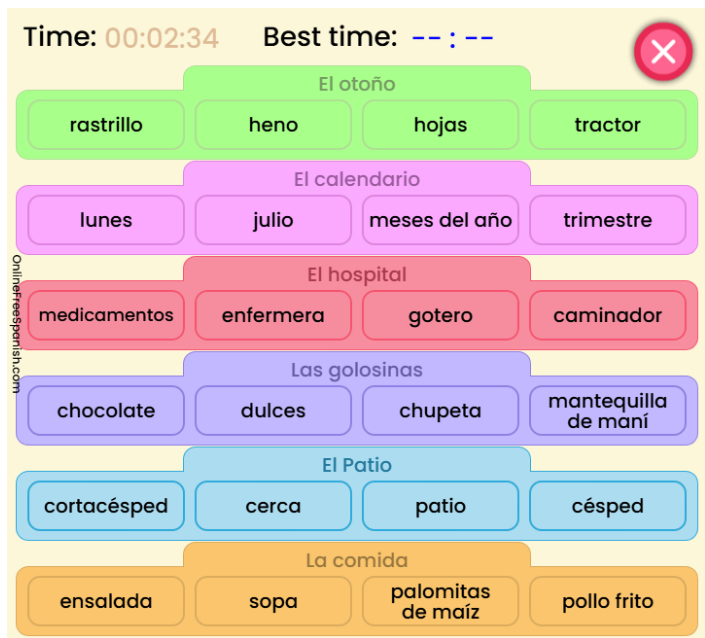Click the 'medicamentos' word tile

pyautogui.click(x=106, y=315)
